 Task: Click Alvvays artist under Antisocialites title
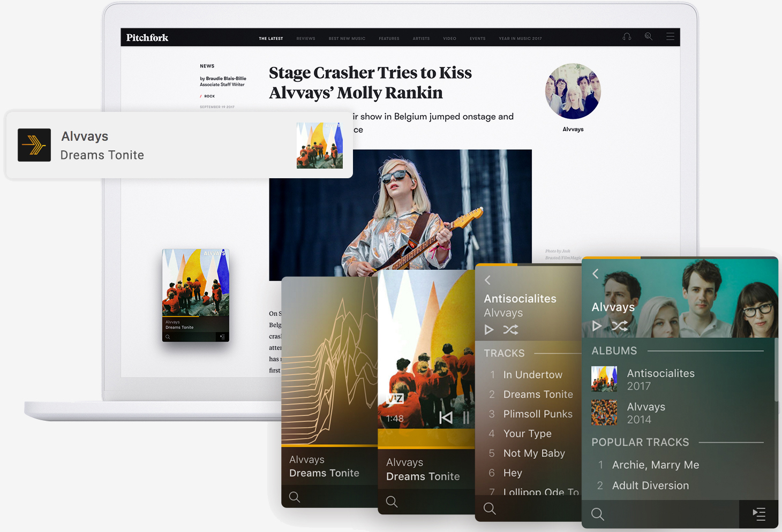coord(503,313)
